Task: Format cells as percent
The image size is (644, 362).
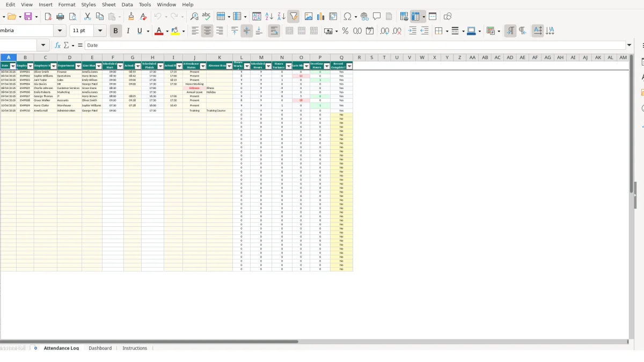Action: click(345, 31)
